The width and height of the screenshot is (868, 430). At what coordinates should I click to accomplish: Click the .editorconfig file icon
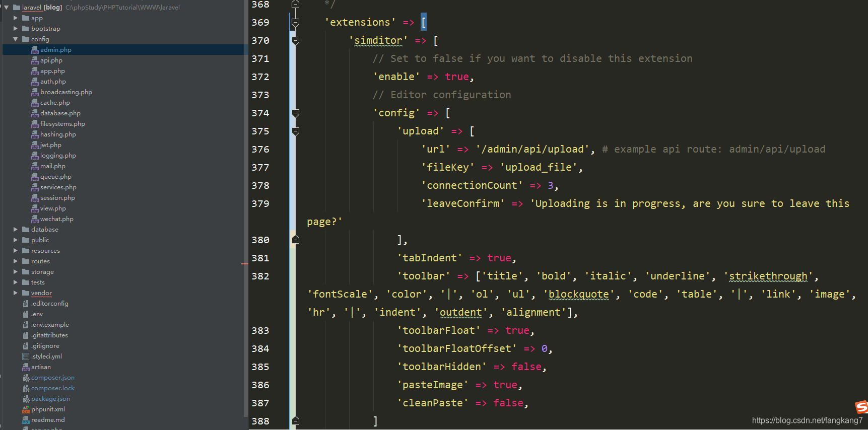point(26,304)
